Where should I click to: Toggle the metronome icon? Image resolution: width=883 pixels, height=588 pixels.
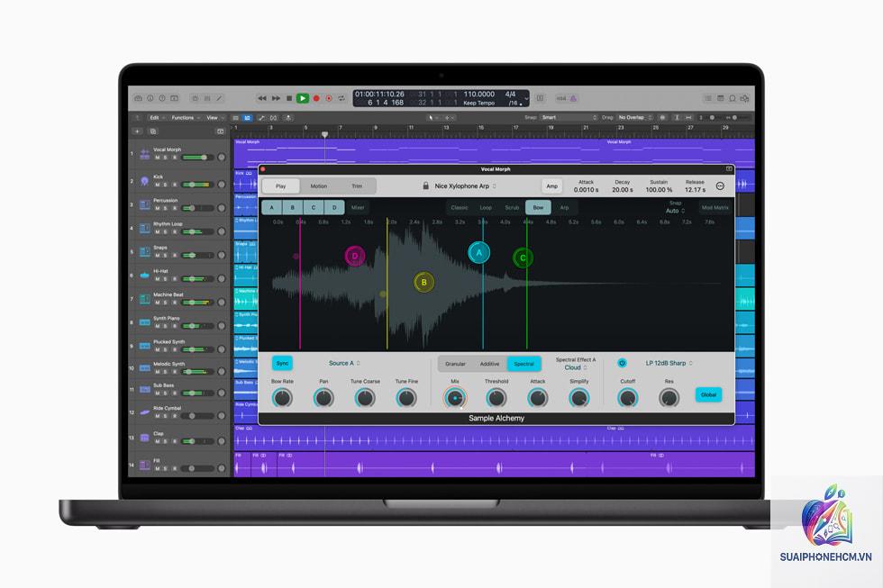click(x=573, y=98)
